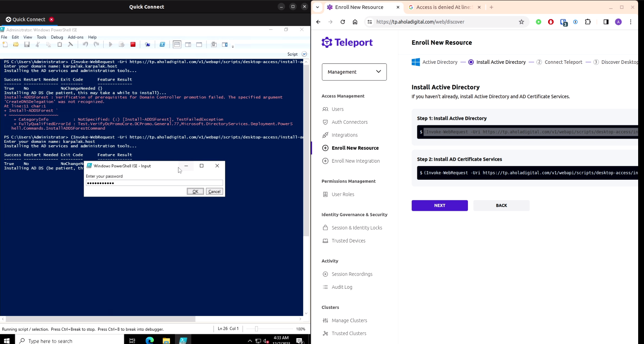Click Run Selection icon in ISE toolbar

[122, 44]
